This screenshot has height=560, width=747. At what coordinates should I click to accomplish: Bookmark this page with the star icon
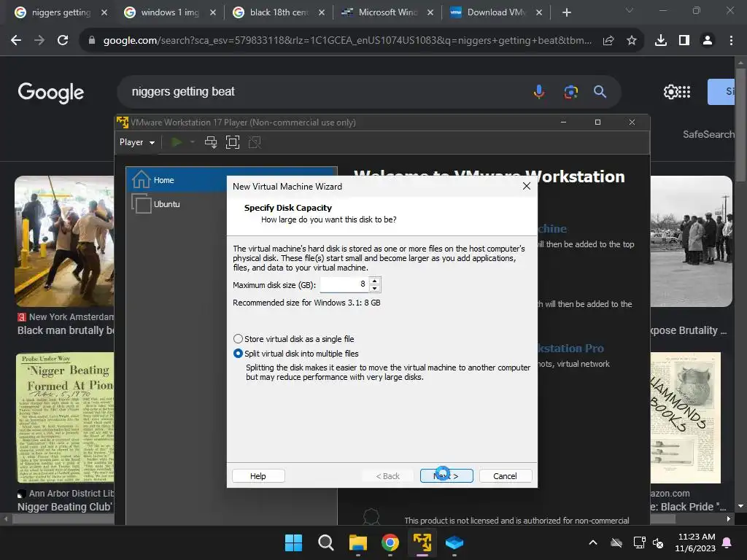click(x=632, y=41)
